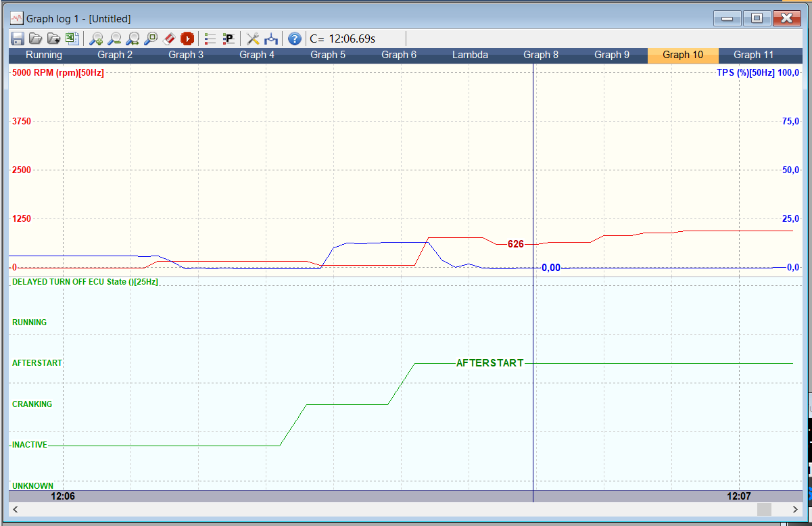Click the 626 RPM cursor value
Screen dimensions: 812x526
(516, 244)
